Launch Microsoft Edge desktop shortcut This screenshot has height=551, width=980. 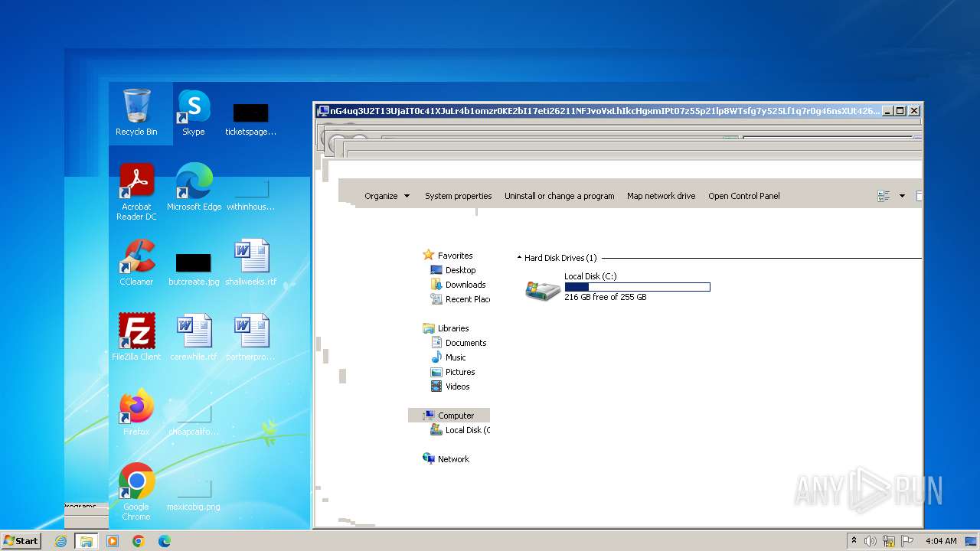click(x=194, y=187)
